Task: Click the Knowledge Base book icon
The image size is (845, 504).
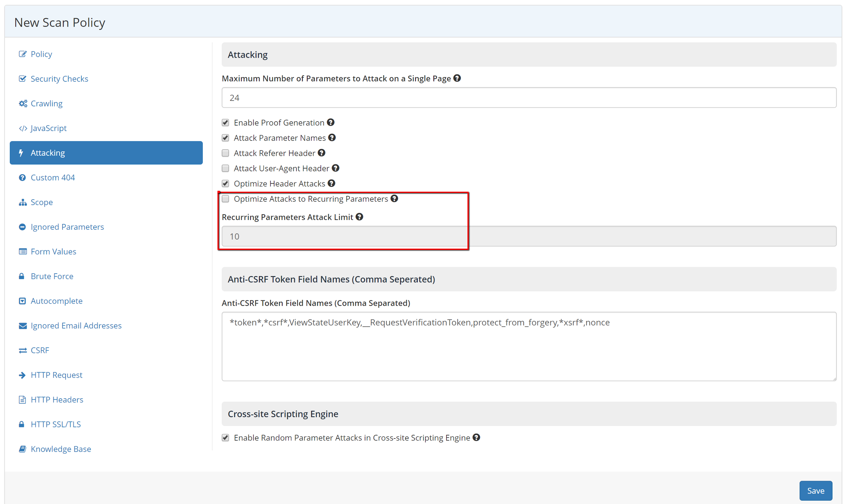Action: [22, 449]
